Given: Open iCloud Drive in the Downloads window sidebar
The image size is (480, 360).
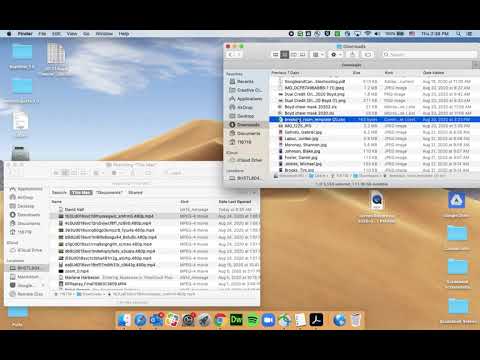Looking at the screenshot, I should pyautogui.click(x=249, y=160).
